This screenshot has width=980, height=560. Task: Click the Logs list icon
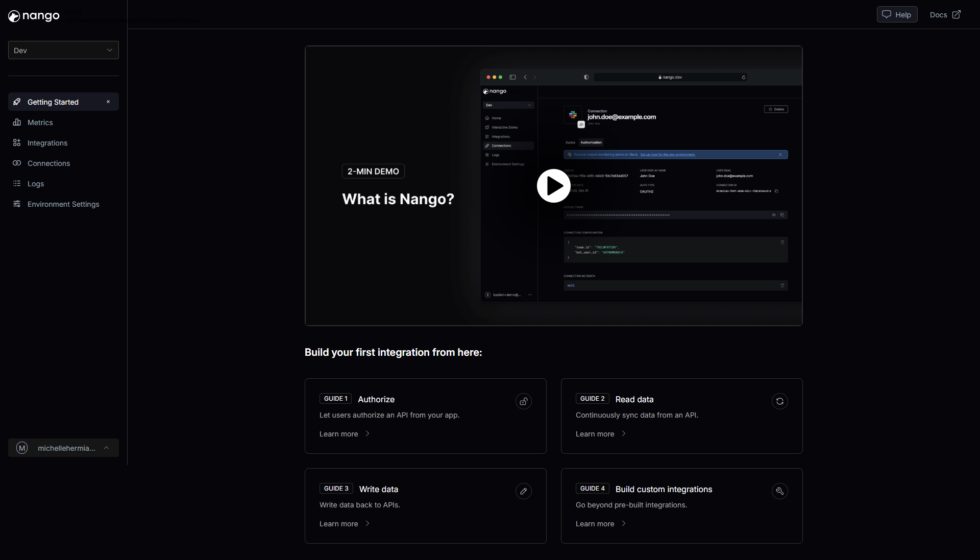pyautogui.click(x=17, y=184)
